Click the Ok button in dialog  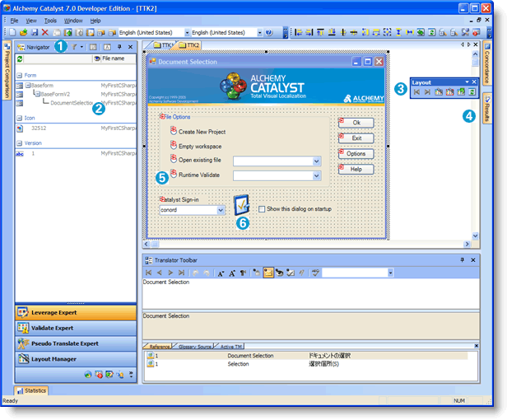tap(356, 123)
